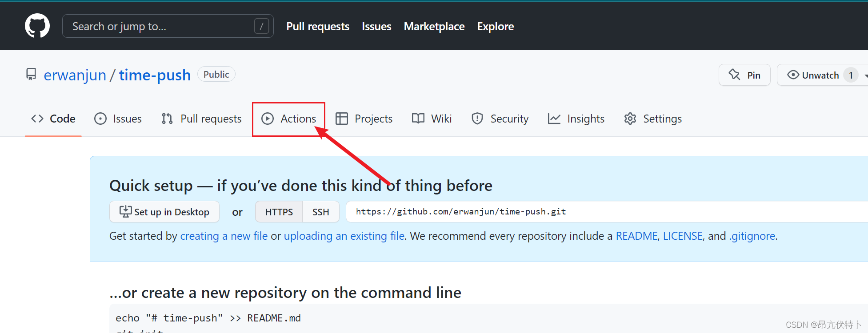The height and width of the screenshot is (333, 868).
Task: Open Pull requests in top navigation
Action: tap(318, 26)
